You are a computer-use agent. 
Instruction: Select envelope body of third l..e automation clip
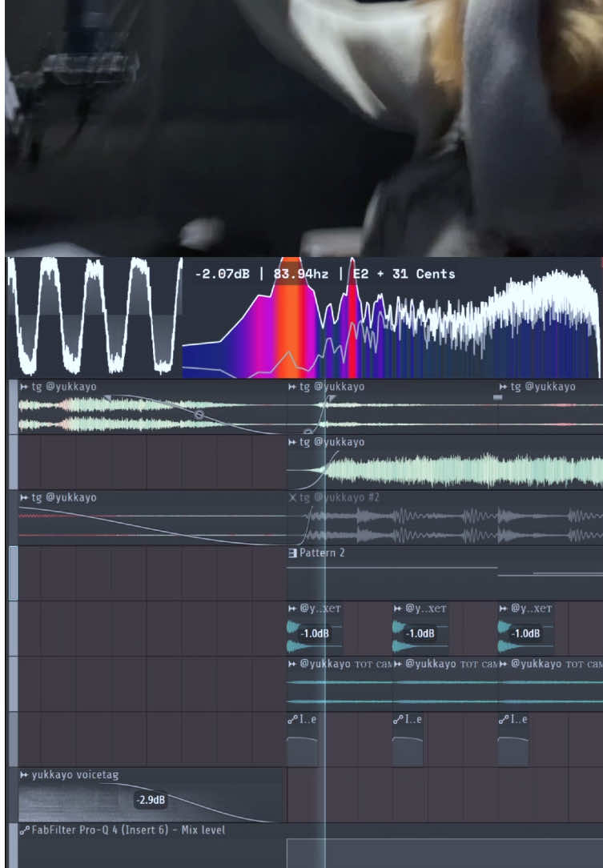[513, 752]
